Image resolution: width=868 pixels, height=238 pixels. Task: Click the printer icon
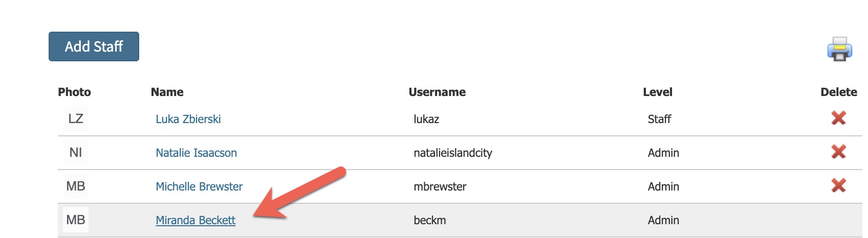point(839,50)
